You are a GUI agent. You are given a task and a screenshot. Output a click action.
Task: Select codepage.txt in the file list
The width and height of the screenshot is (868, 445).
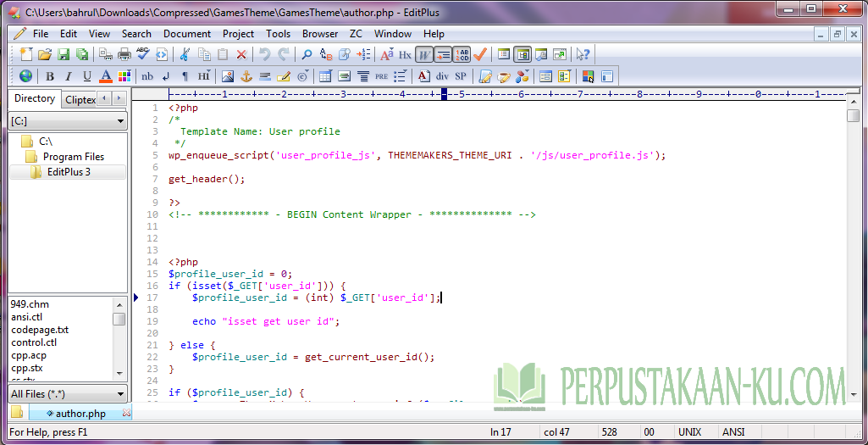pos(40,330)
